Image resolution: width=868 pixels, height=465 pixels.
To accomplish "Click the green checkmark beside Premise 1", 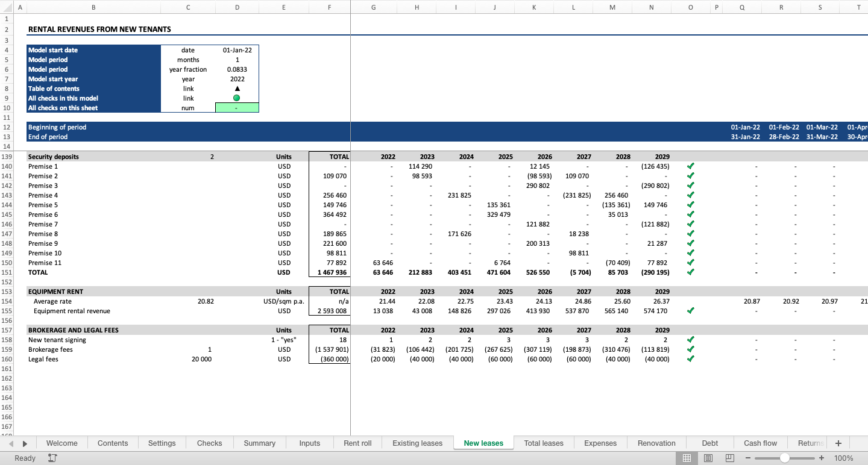I will click(690, 166).
